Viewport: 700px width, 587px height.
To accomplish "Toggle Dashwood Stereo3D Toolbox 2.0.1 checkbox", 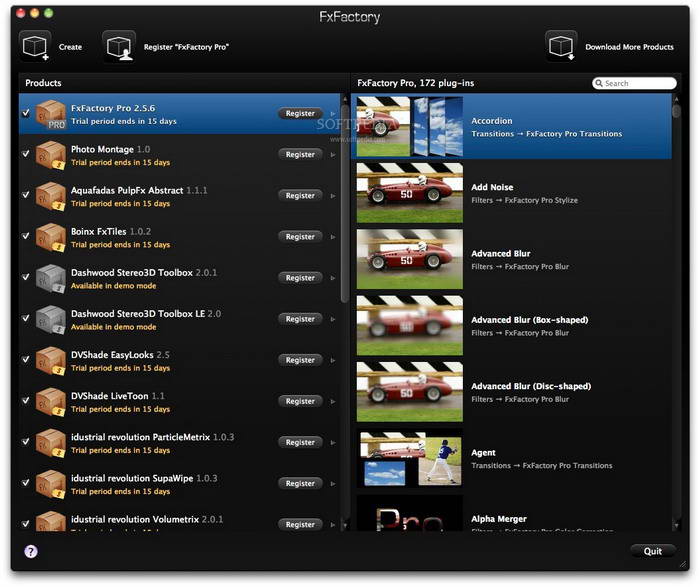I will pos(26,277).
